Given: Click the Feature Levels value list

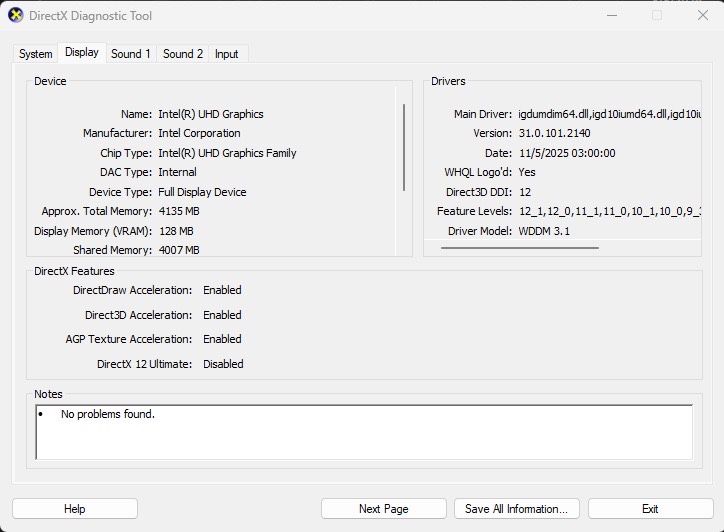Looking at the screenshot, I should 610,211.
